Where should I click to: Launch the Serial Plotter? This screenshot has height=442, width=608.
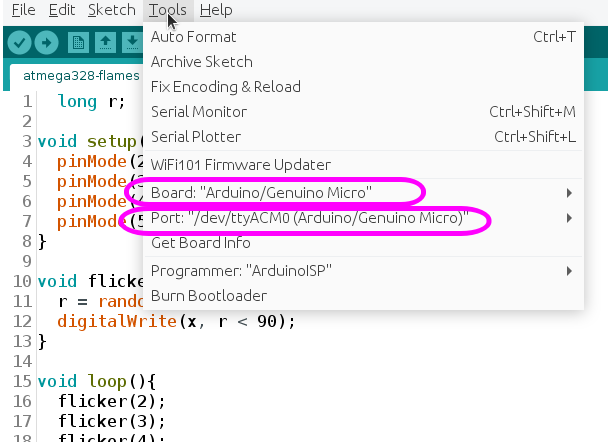[363, 137]
